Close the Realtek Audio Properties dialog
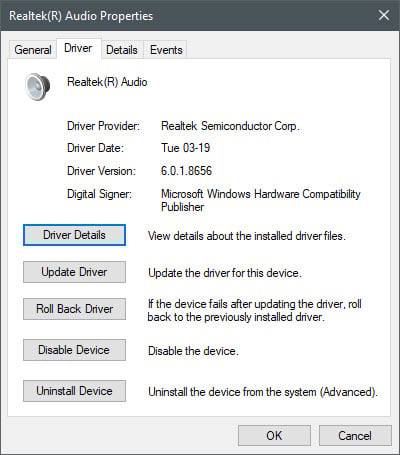The height and width of the screenshot is (455, 400). tap(384, 15)
